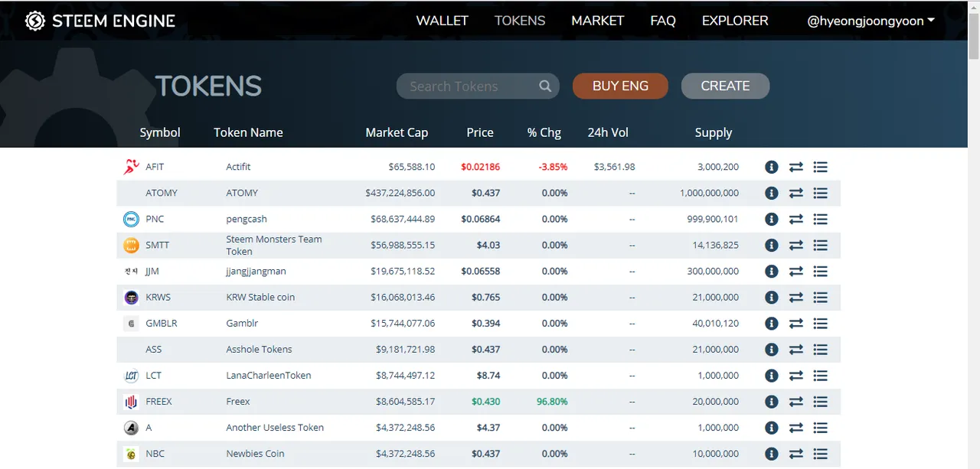
Task: Expand @hyeongjoongyoon account dropdown
Action: click(871, 21)
